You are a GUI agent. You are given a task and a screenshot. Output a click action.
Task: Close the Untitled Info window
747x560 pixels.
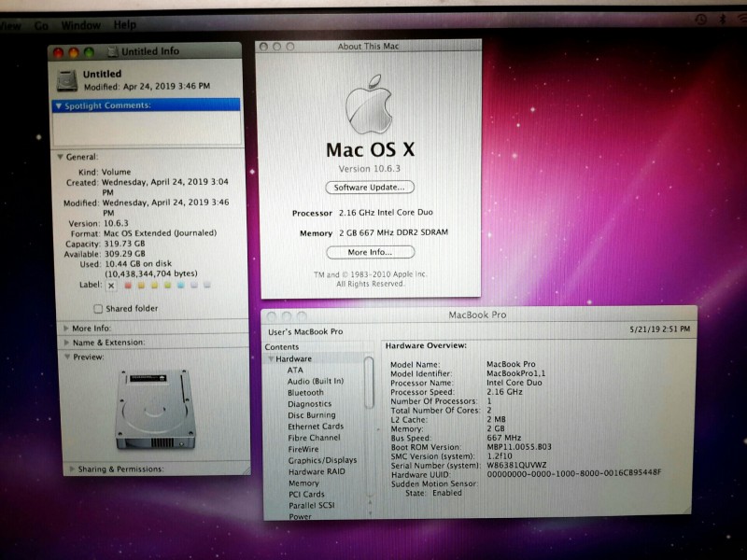tap(59, 52)
